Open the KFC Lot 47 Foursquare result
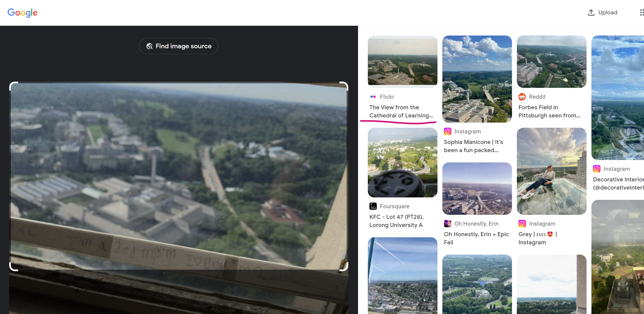The width and height of the screenshot is (644, 314). click(396, 221)
